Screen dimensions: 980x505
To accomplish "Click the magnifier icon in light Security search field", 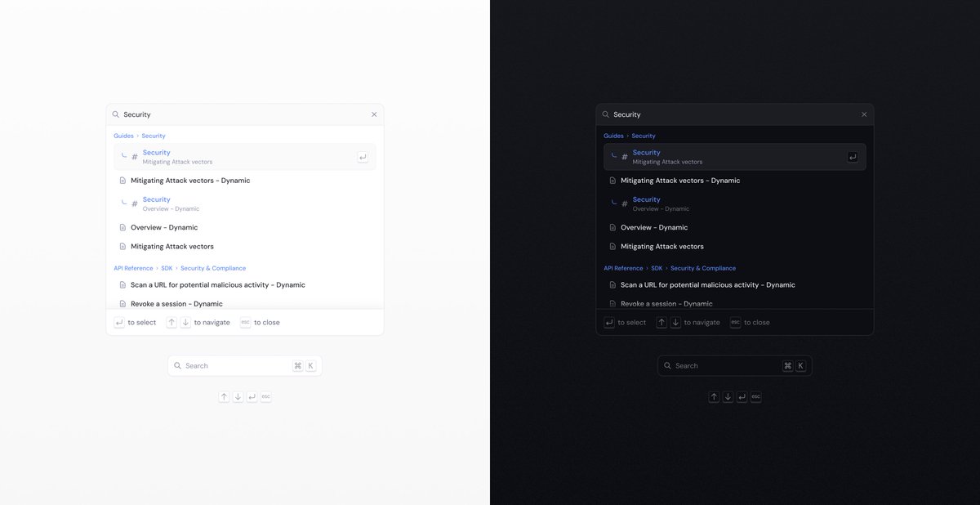I will click(x=116, y=114).
